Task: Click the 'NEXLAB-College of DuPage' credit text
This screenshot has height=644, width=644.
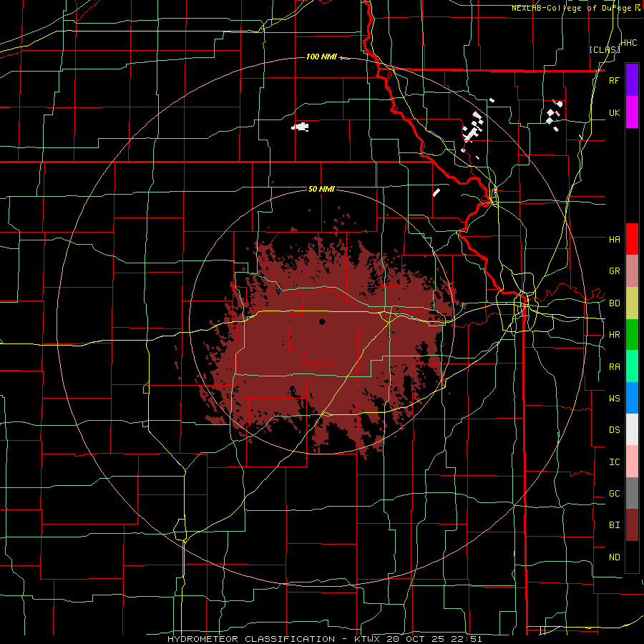Action: tap(571, 8)
